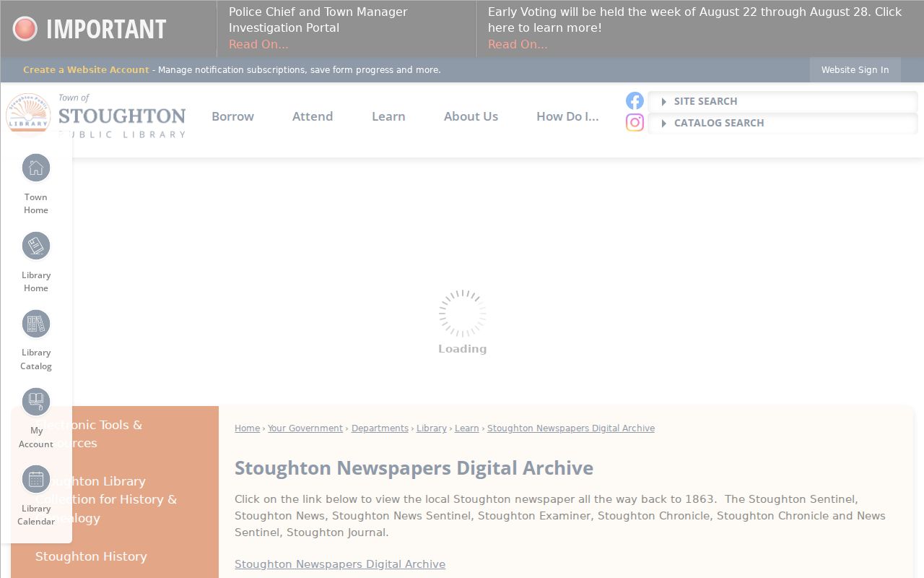This screenshot has height=578, width=924.
Task: Click the Library Home book icon
Action: [36, 246]
